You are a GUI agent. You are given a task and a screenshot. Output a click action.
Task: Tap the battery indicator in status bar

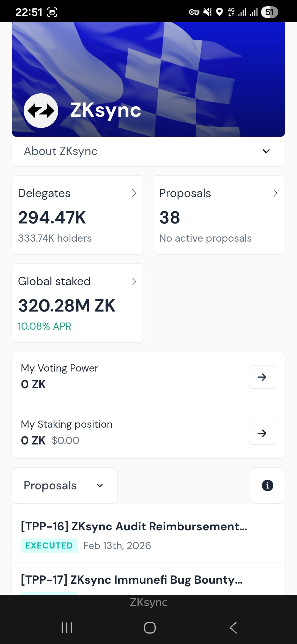point(269,12)
